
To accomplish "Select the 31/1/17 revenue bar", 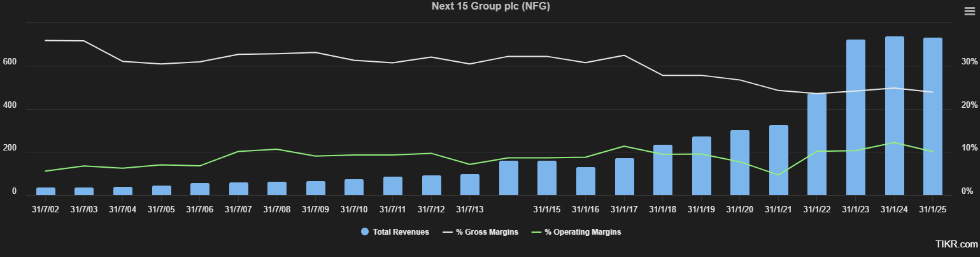I will pos(625,177).
